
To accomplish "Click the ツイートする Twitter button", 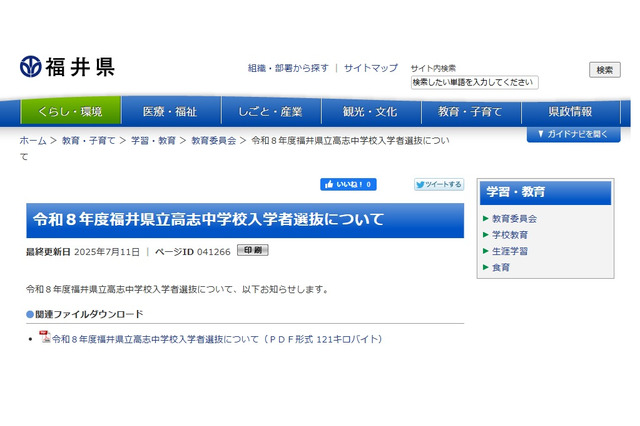I will click(x=439, y=184).
